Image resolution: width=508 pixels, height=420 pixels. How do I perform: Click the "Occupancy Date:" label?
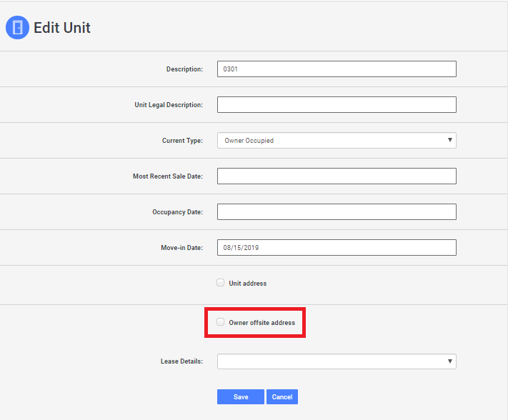[x=177, y=212]
